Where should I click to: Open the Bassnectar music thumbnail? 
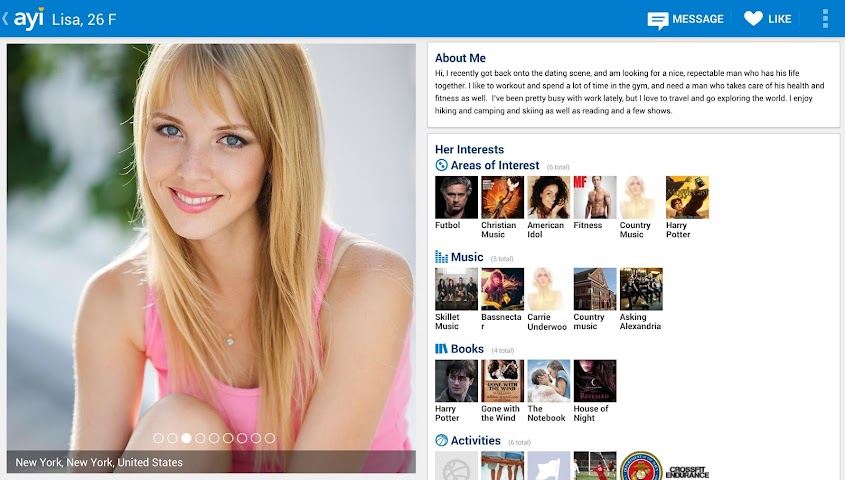point(502,289)
